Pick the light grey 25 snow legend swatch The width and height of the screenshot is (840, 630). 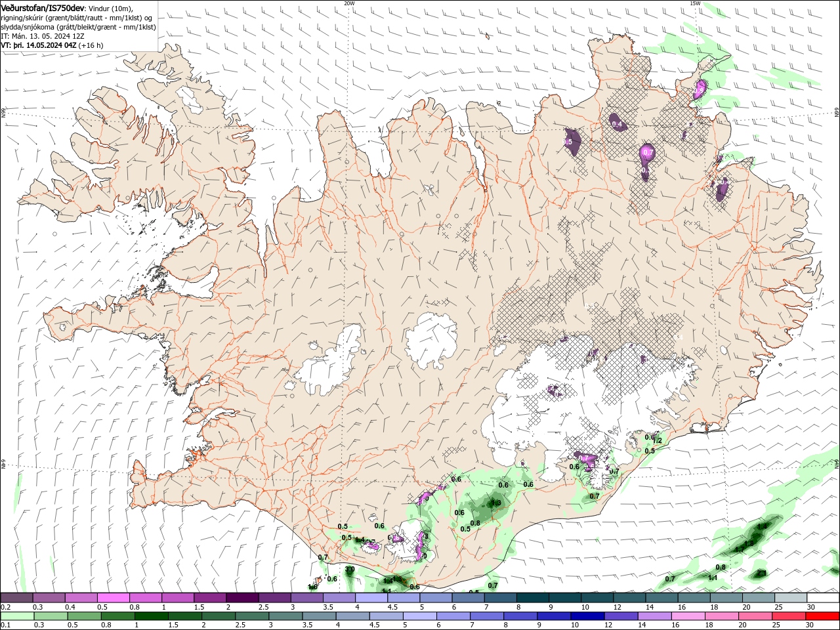tap(791, 597)
